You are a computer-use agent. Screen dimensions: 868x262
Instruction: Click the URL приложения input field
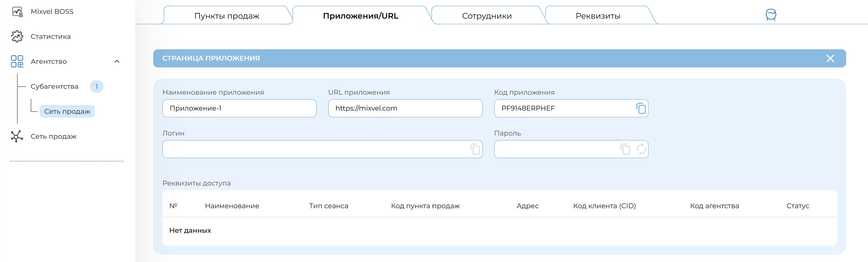pos(405,109)
